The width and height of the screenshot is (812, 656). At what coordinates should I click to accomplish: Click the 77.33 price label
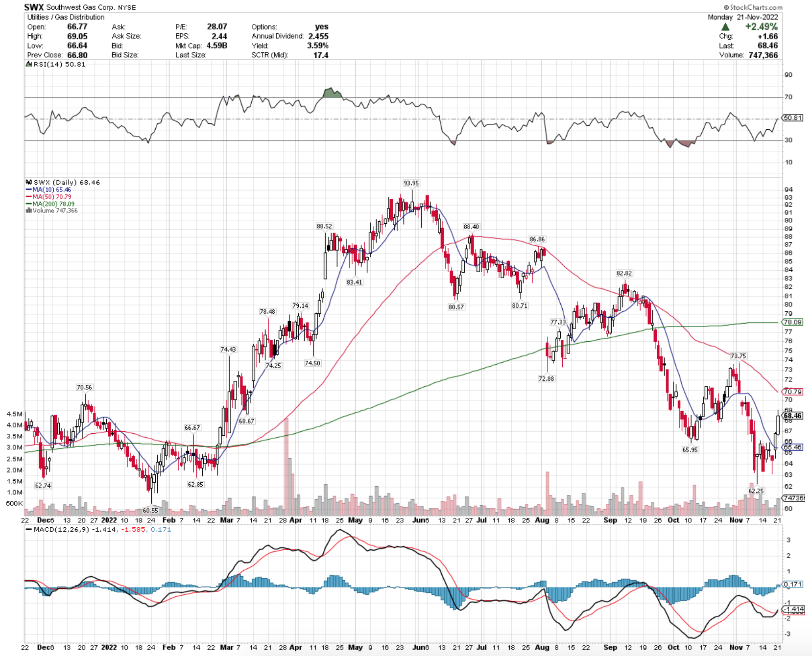[x=558, y=322]
